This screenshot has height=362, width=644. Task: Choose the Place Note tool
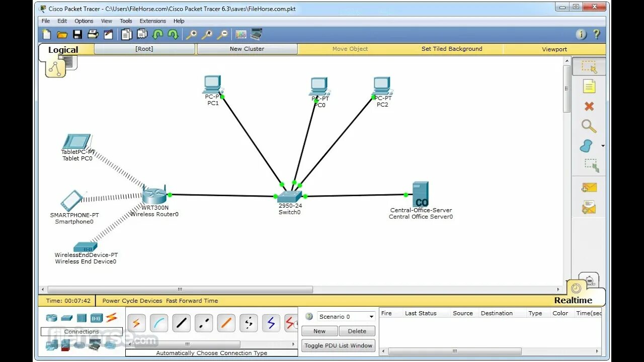589,86
